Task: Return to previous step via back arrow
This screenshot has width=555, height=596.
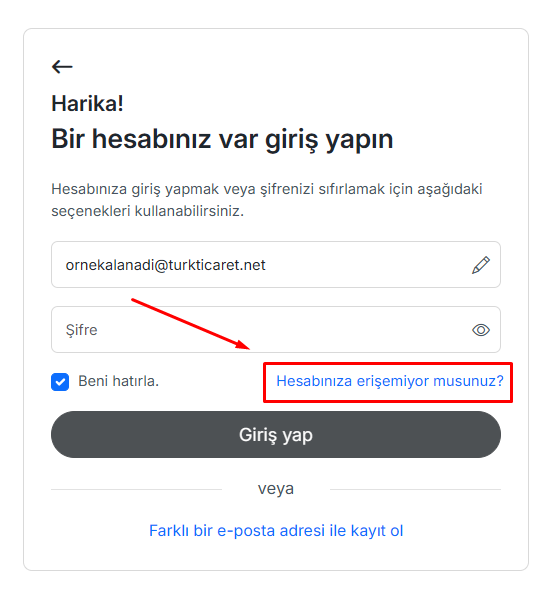Action: coord(62,67)
